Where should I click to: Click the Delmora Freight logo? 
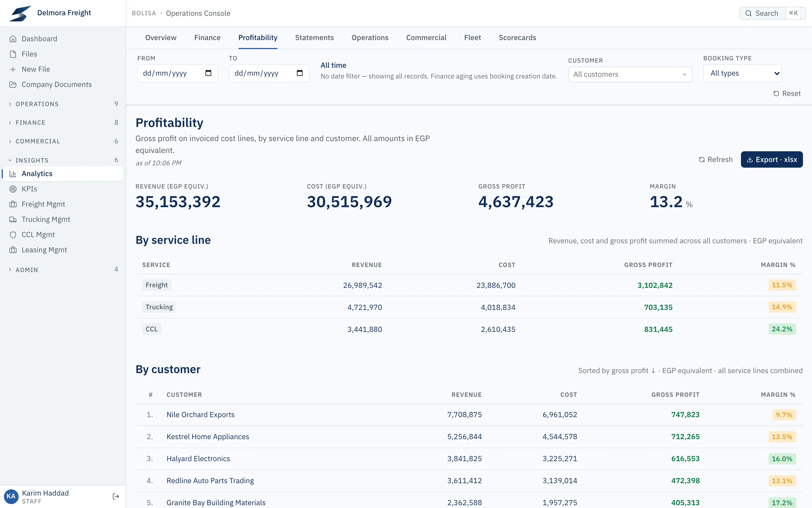point(21,13)
